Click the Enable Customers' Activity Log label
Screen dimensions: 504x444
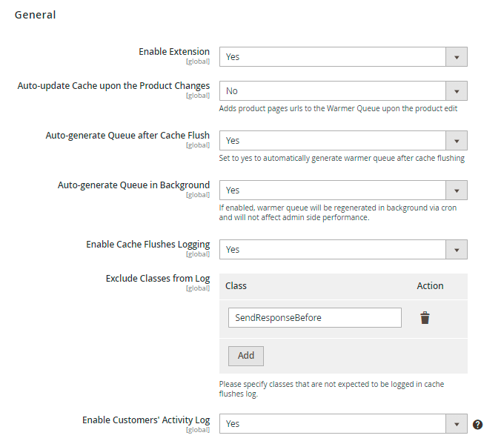146,420
